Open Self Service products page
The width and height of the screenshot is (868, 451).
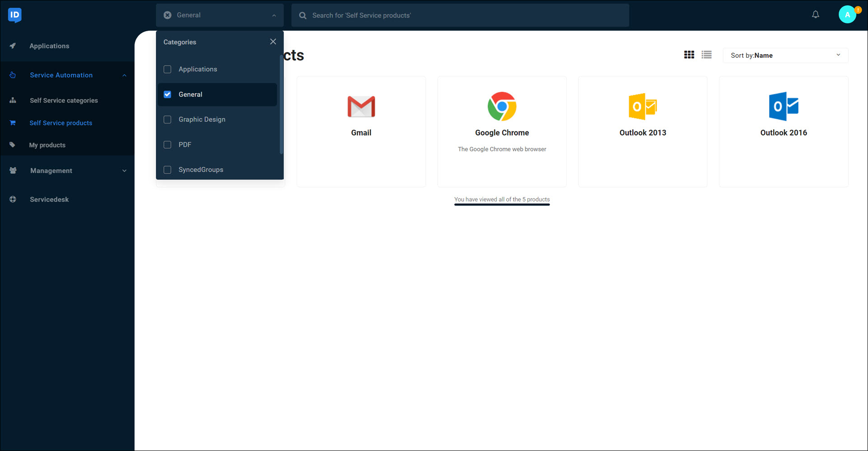coord(61,123)
